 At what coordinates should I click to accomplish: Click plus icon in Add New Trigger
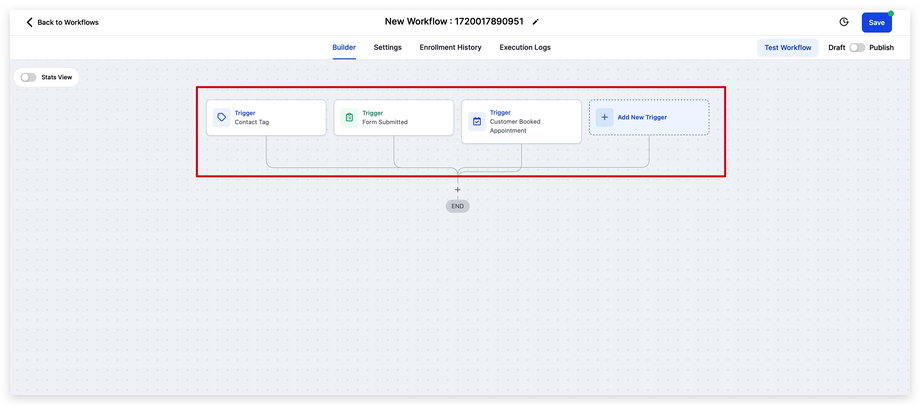pos(604,117)
